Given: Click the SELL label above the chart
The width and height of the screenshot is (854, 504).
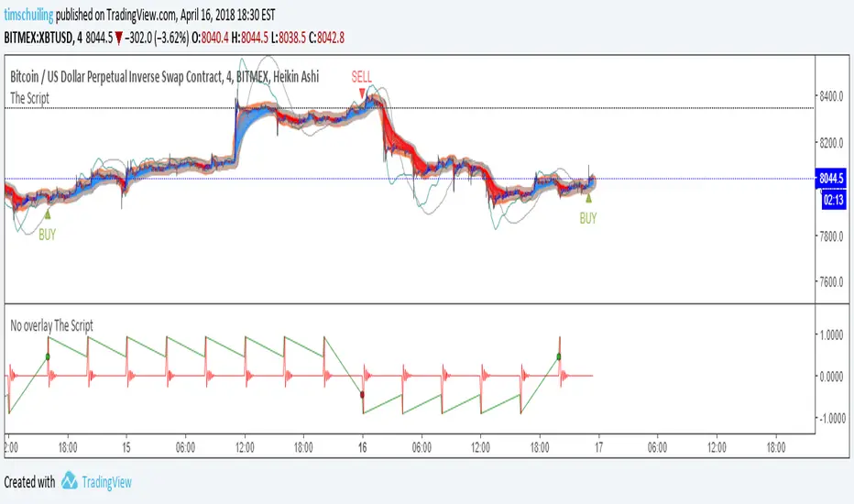Looking at the screenshot, I should [361, 77].
